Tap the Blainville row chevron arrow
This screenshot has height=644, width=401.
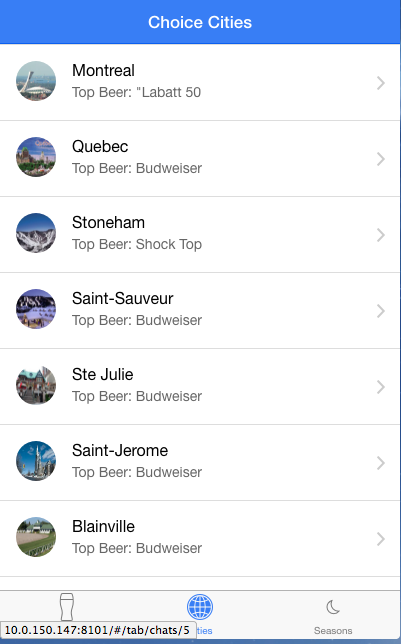click(x=381, y=539)
